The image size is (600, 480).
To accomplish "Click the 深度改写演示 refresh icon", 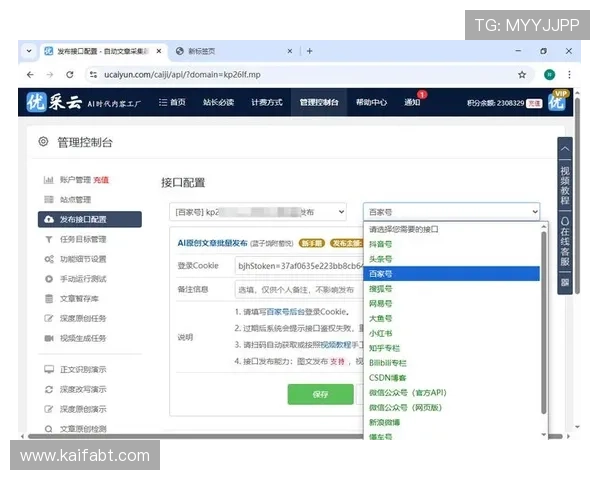I will 49,389.
